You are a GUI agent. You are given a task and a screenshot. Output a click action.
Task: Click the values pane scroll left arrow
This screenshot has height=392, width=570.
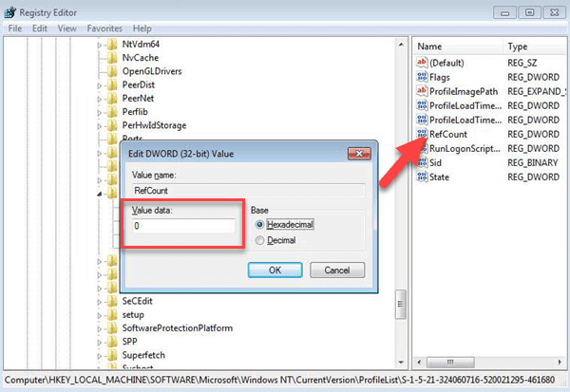pos(419,362)
